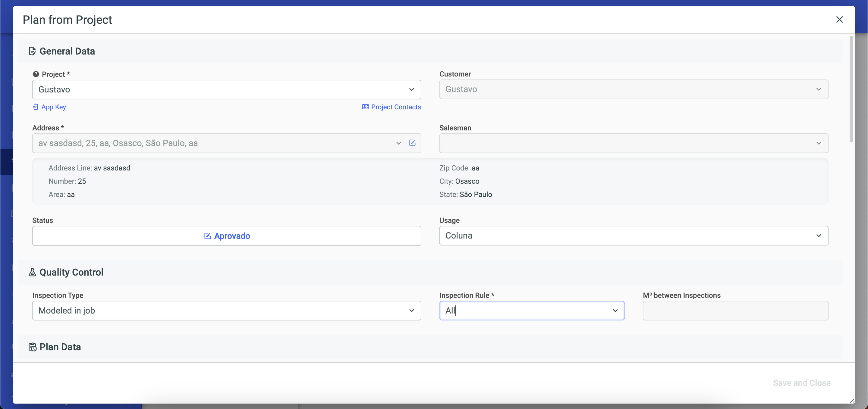868x409 pixels.
Task: Click the edit icon beside Aprovado status
Action: tap(208, 236)
